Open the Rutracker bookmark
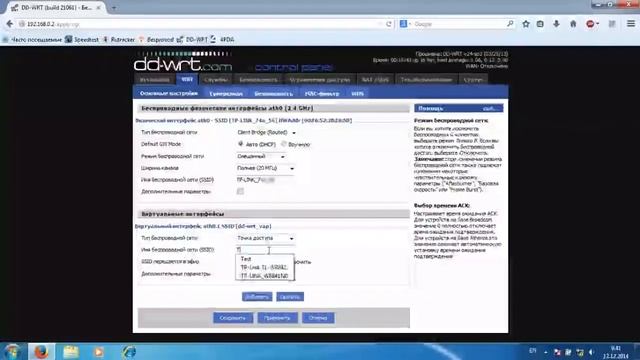Screen dimensions: 640x360 pyautogui.click(x=119, y=40)
